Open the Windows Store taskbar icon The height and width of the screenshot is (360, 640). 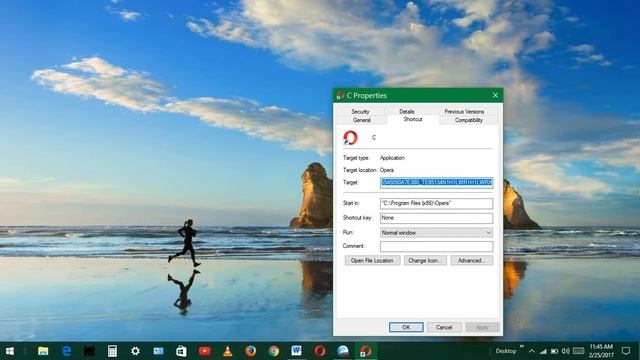[x=181, y=351]
